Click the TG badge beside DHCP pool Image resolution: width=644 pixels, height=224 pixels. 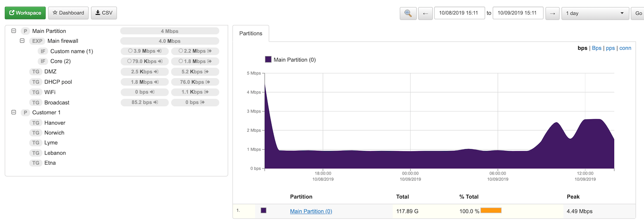coord(35,82)
